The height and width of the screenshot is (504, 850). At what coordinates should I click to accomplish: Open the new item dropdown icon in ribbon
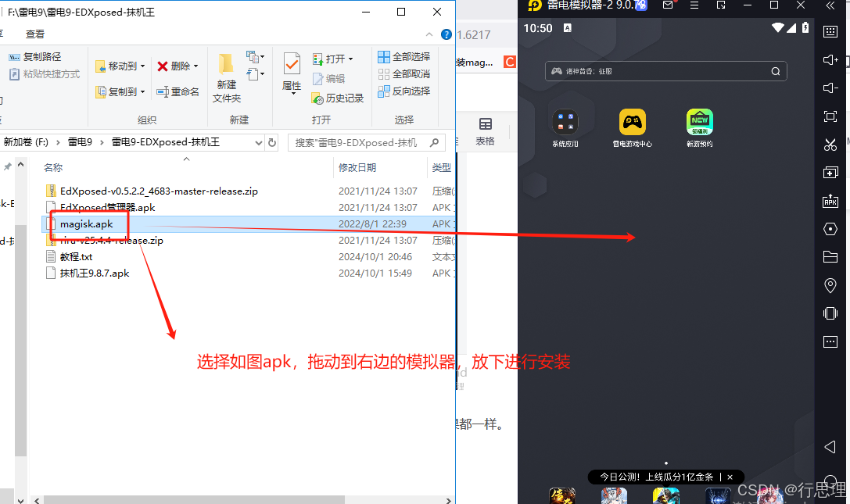click(255, 56)
